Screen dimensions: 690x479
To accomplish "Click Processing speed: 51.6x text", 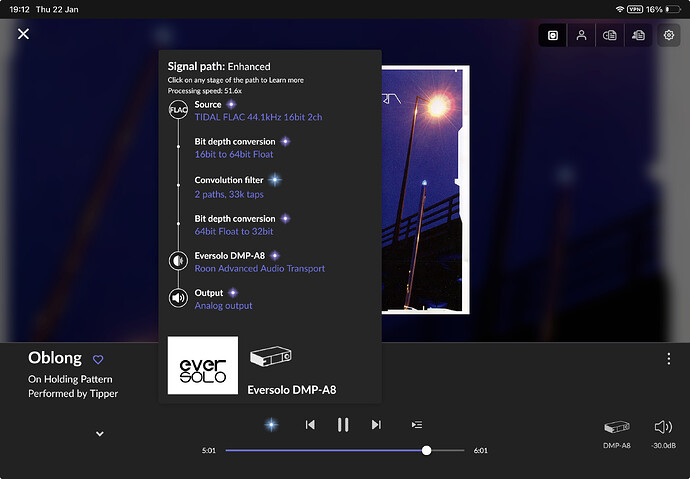I will click(x=205, y=91).
